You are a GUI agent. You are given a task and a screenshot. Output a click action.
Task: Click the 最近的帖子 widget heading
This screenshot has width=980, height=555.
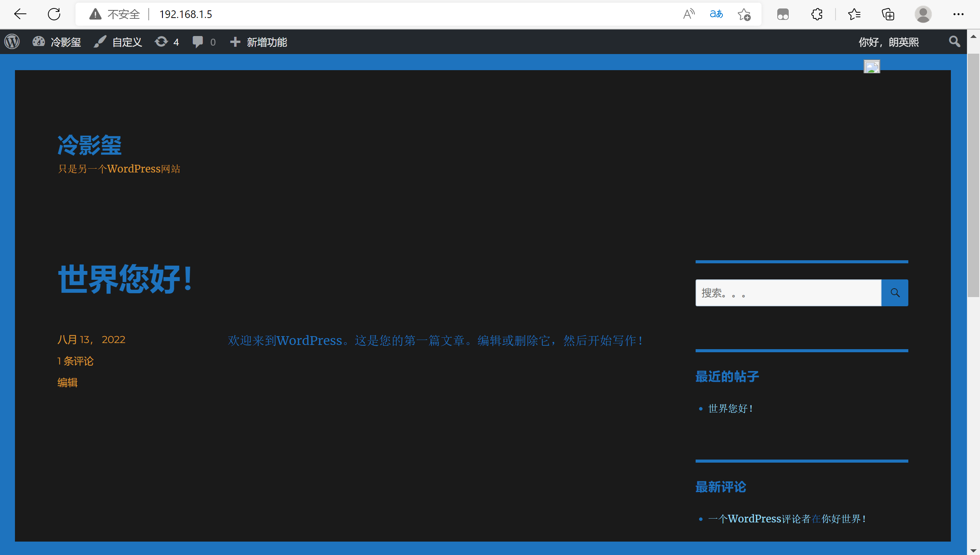tap(727, 376)
